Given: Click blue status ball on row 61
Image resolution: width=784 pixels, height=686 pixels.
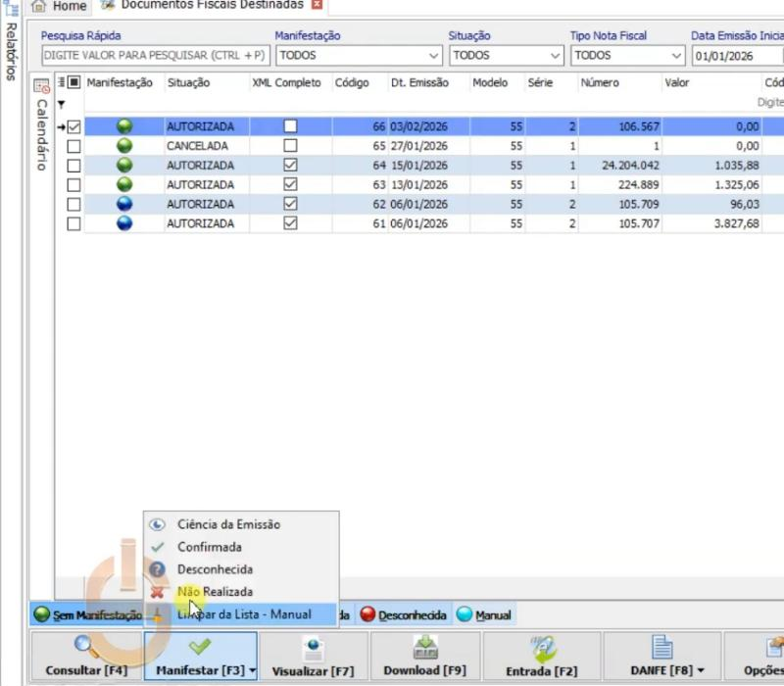Looking at the screenshot, I should point(124,223).
